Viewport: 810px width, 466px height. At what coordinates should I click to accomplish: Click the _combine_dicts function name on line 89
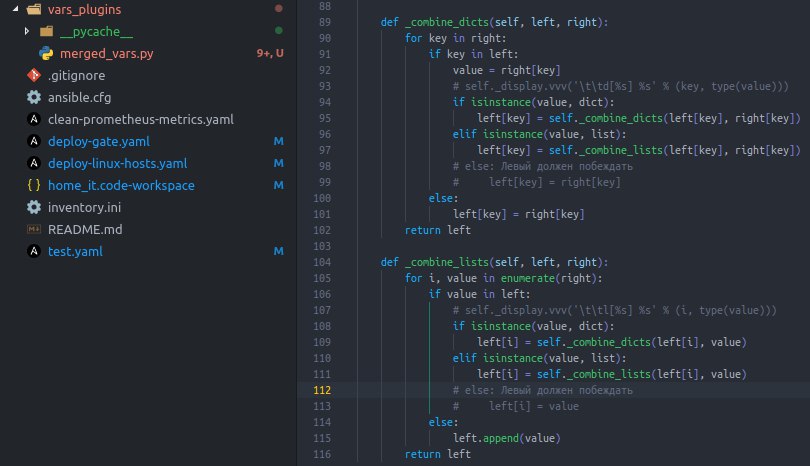tap(447, 22)
